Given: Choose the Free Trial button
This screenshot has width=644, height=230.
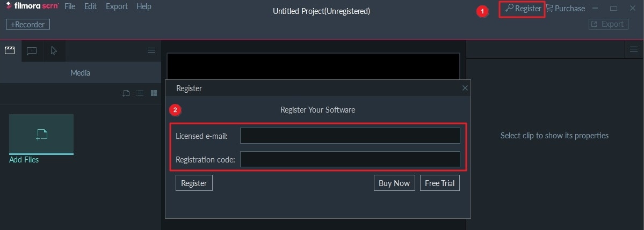Looking at the screenshot, I should tap(439, 183).
